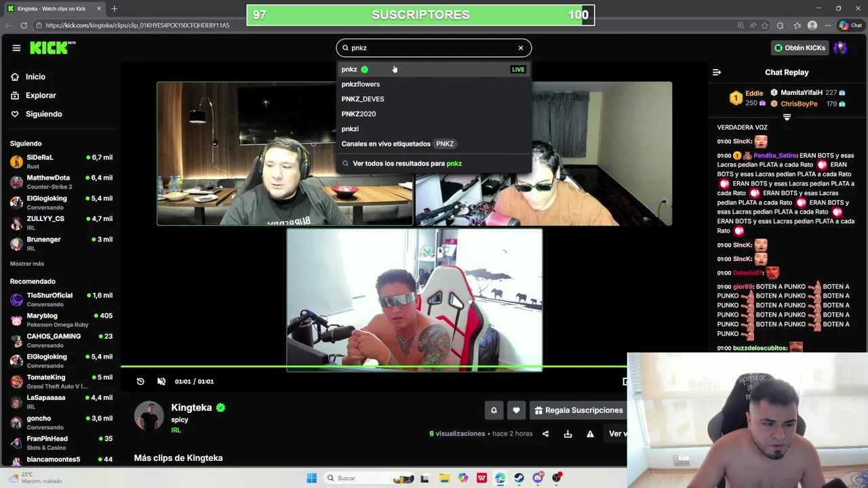Open SiDeRaL's followed channel

(x=61, y=161)
